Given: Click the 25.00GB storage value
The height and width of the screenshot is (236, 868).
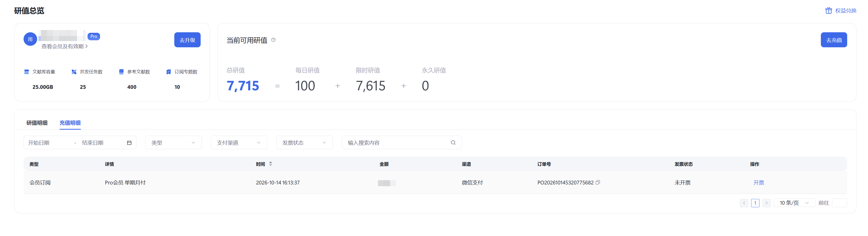Looking at the screenshot, I should pyautogui.click(x=43, y=87).
